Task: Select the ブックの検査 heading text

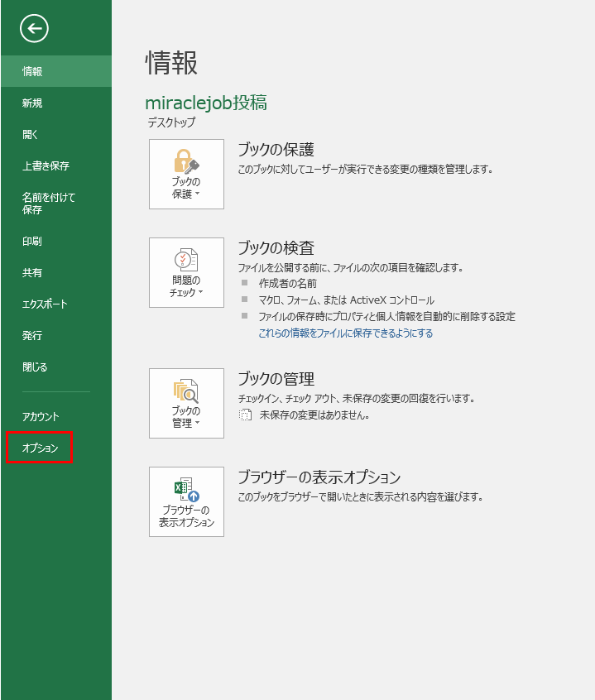Action: [276, 247]
